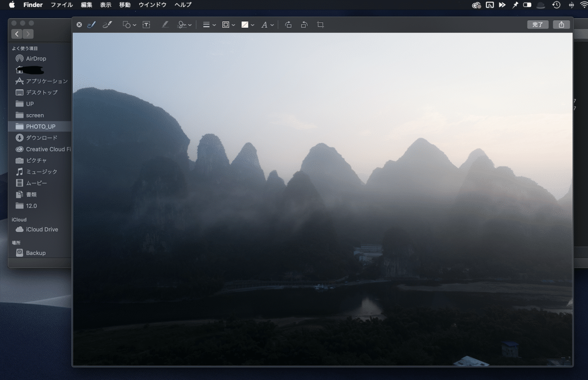The height and width of the screenshot is (380, 588).
Task: Go back in the Finder window
Action: click(x=17, y=34)
